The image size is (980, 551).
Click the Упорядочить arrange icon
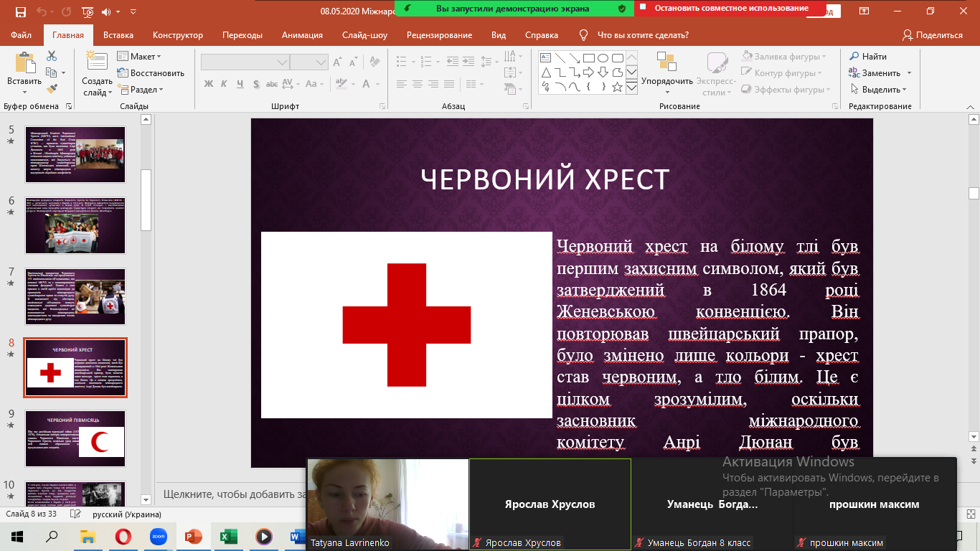point(666,62)
